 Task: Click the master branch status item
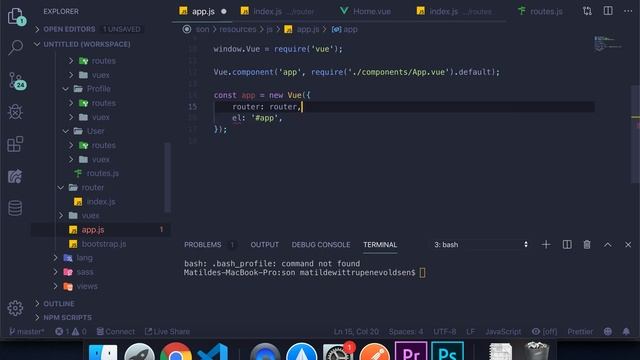pos(26,331)
